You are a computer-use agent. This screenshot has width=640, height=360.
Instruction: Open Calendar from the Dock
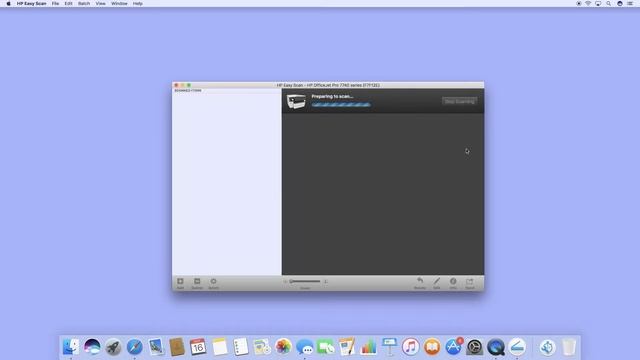(x=198, y=347)
